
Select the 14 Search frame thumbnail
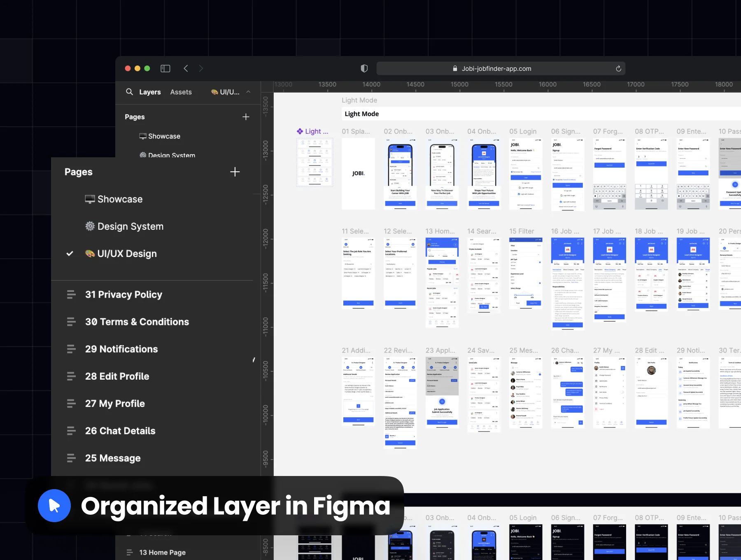484,275
